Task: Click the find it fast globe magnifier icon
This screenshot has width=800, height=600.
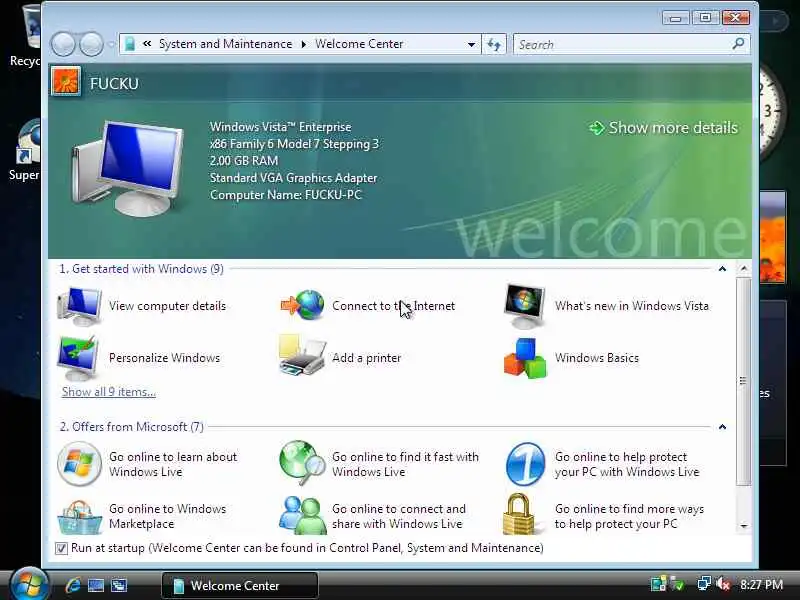Action: tap(302, 463)
